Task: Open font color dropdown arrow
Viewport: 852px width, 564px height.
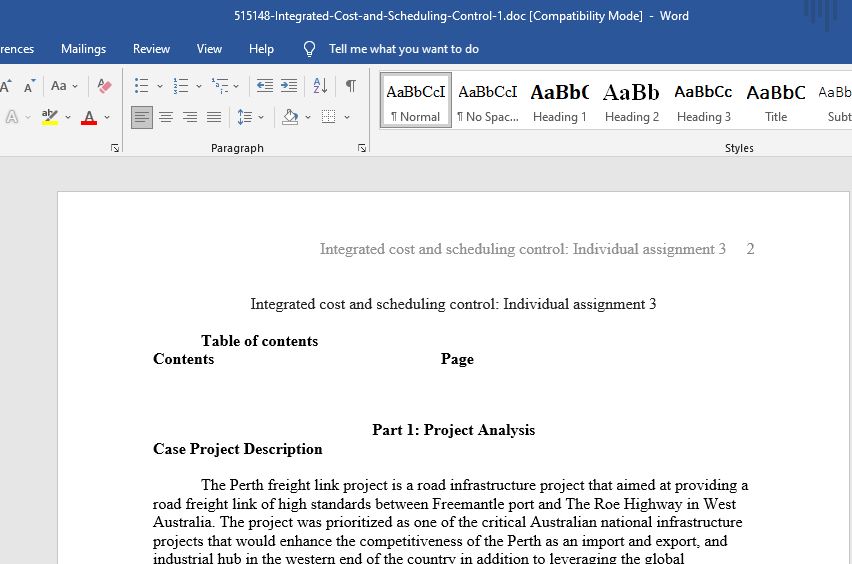Action: [107, 117]
